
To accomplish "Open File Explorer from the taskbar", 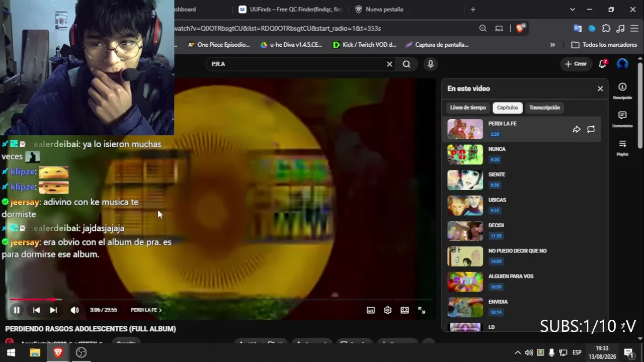I will tap(35, 352).
